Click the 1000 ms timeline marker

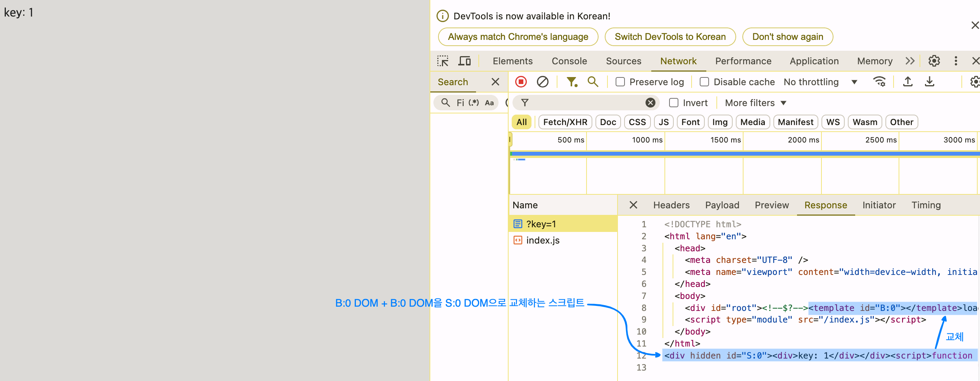647,140
